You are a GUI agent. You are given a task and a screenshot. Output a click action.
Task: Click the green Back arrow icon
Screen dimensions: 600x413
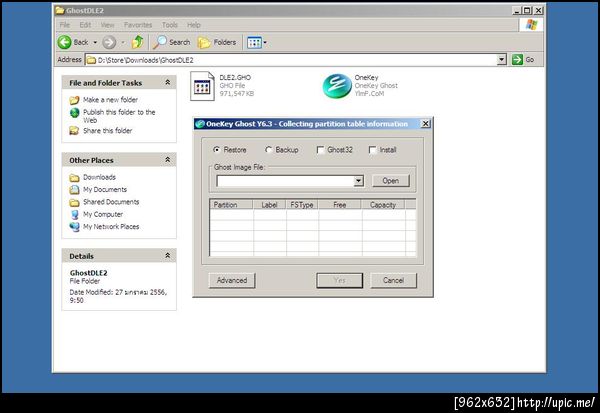click(65, 42)
